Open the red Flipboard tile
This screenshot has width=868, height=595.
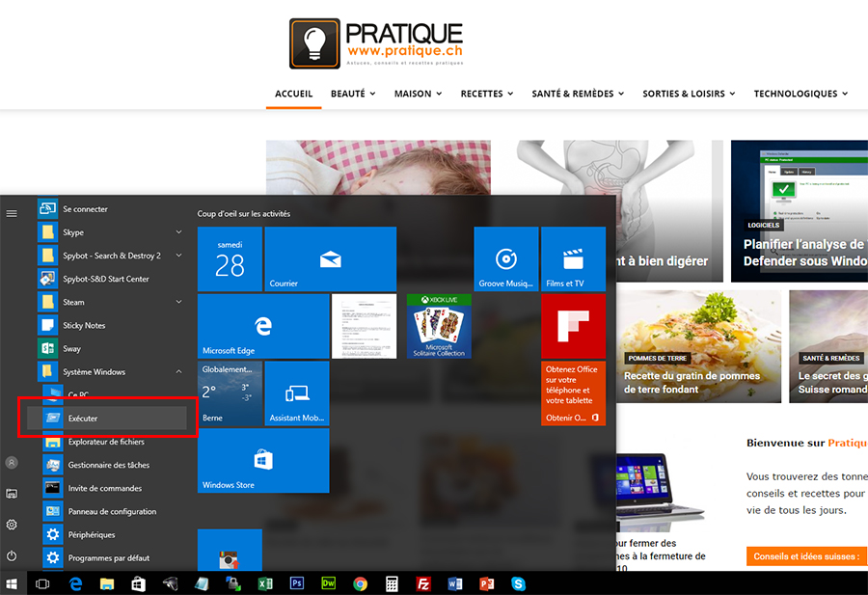(x=573, y=326)
